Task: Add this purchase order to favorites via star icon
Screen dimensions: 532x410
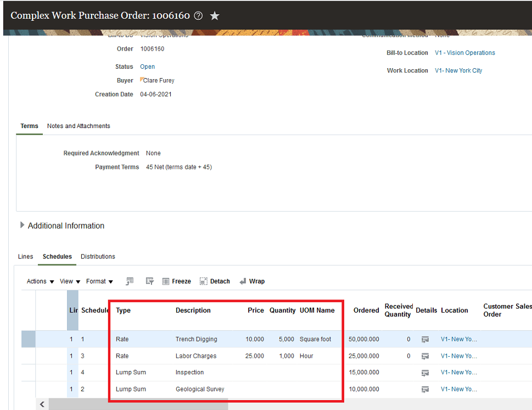Action: (214, 15)
